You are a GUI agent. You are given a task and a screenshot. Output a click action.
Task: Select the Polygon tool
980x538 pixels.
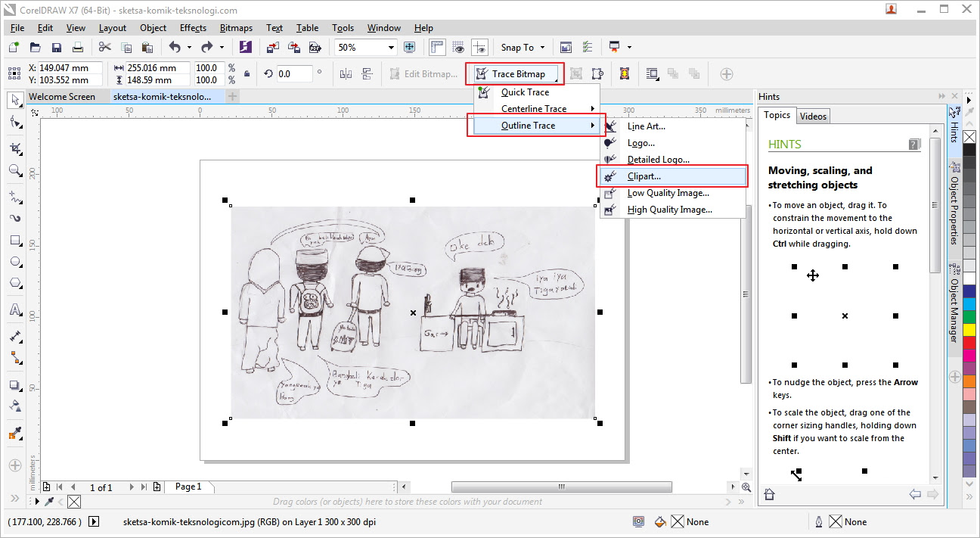(x=14, y=283)
